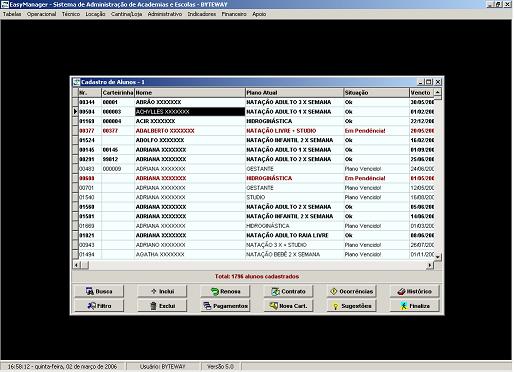Click the grid's scroll down arrow
The width and height of the screenshot is (514, 372).
point(438,257)
